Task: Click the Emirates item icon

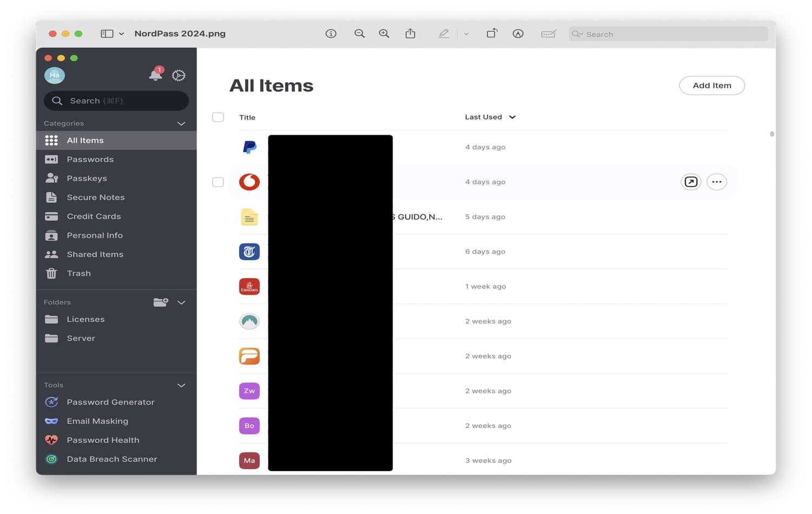Action: click(x=250, y=286)
